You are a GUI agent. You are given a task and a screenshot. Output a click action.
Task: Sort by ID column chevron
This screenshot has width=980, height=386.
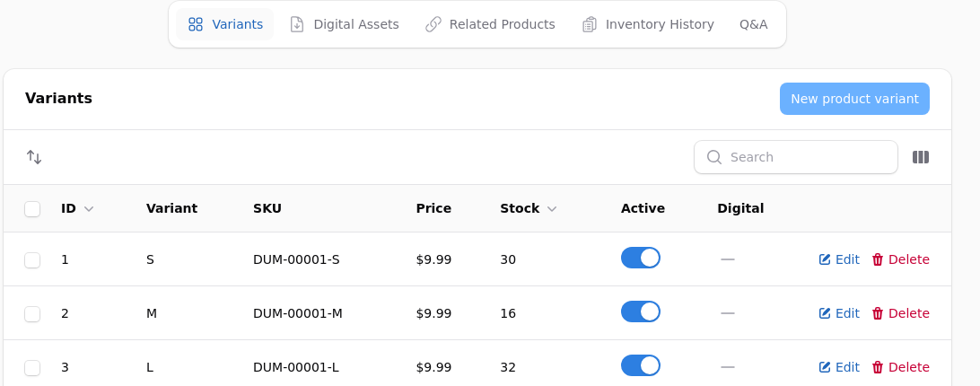click(89, 209)
